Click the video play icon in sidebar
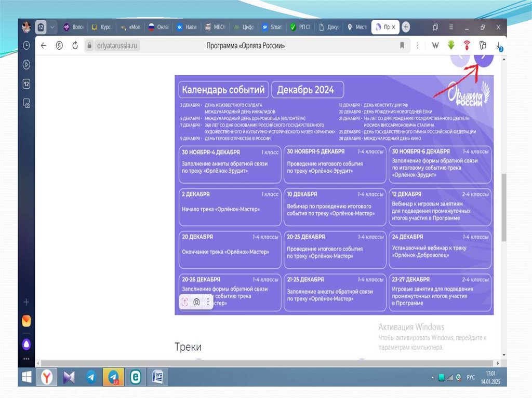The image size is (532, 398). (26, 64)
